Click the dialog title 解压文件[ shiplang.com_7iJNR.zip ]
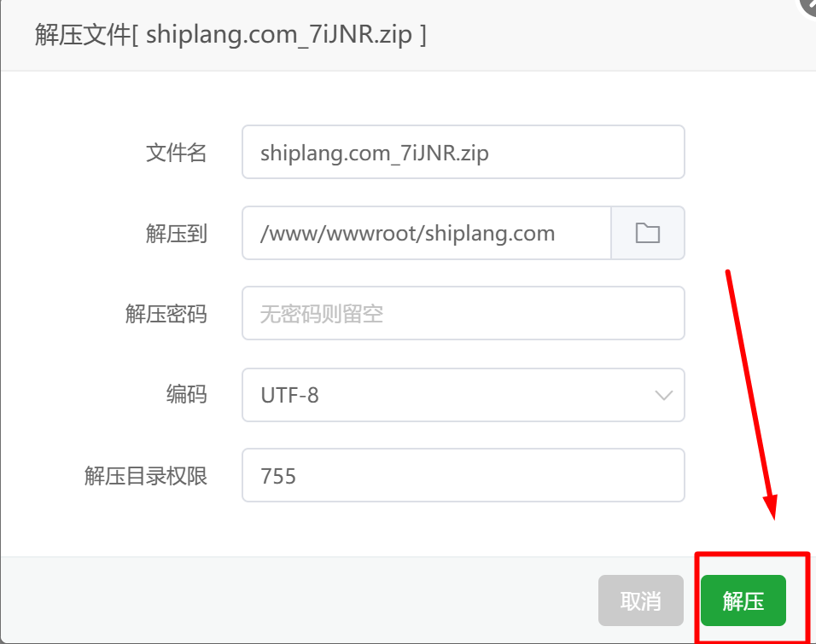Image resolution: width=816 pixels, height=644 pixels. click(230, 35)
